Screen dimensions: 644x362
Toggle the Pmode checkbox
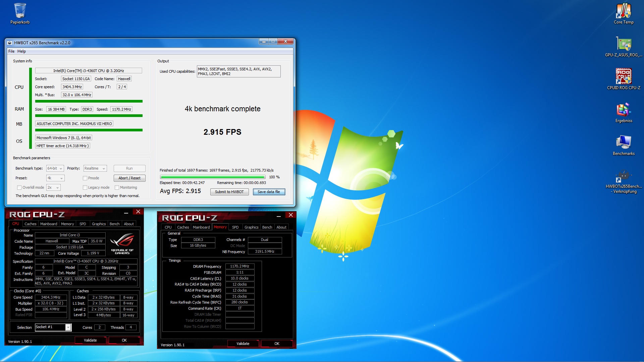click(x=85, y=178)
